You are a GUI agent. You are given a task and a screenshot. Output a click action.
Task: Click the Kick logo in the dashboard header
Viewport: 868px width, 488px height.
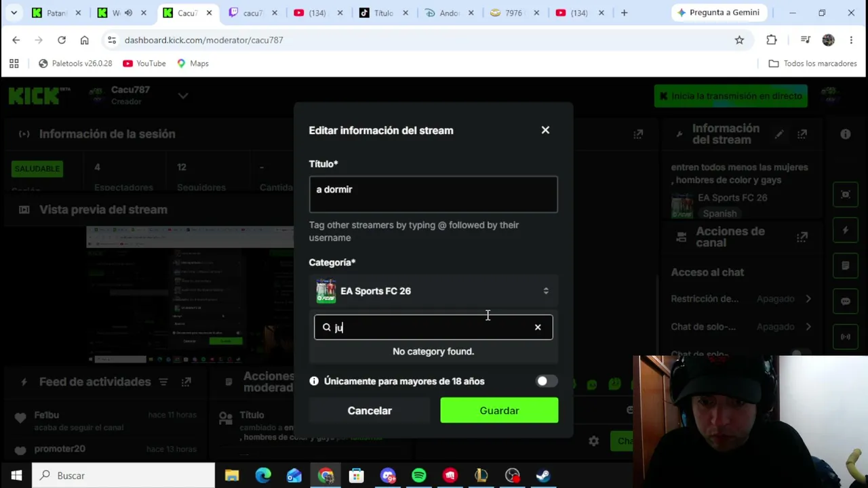[39, 96]
